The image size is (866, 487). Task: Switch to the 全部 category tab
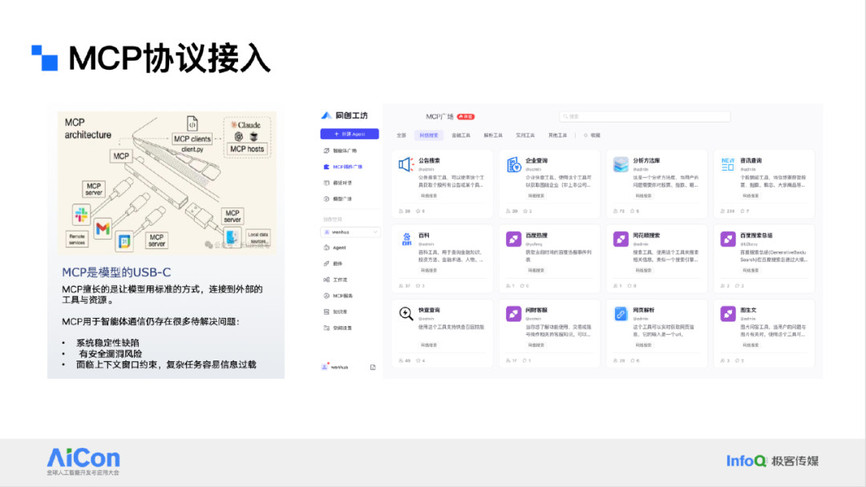coord(402,135)
